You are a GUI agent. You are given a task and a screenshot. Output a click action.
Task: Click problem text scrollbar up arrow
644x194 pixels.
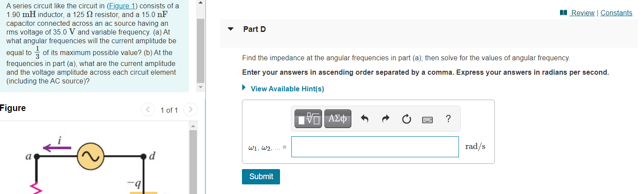[200, 3]
